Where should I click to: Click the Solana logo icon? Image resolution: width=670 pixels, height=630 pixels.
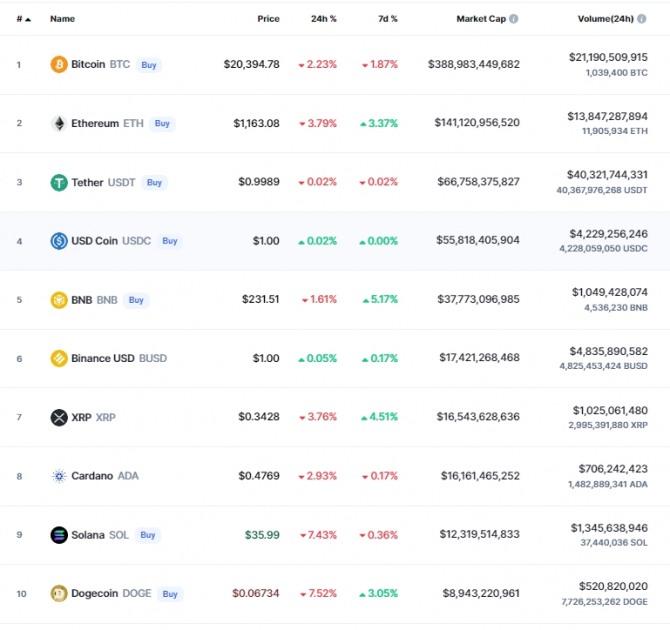59,535
